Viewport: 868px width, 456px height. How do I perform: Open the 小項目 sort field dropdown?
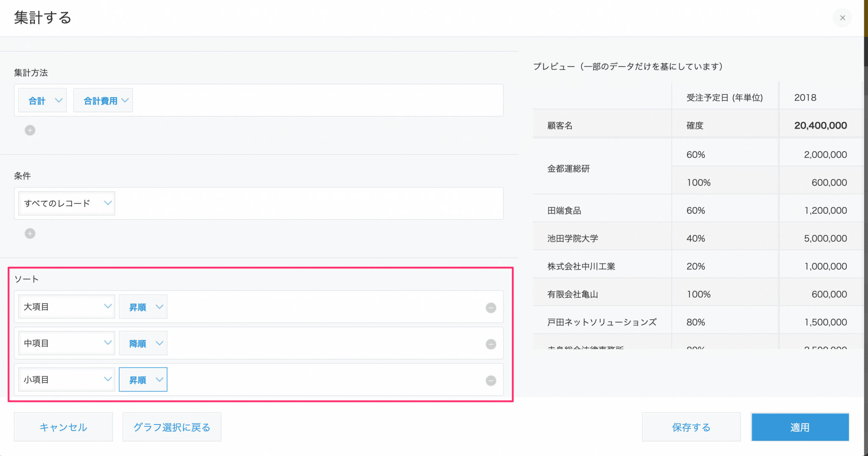click(x=67, y=380)
